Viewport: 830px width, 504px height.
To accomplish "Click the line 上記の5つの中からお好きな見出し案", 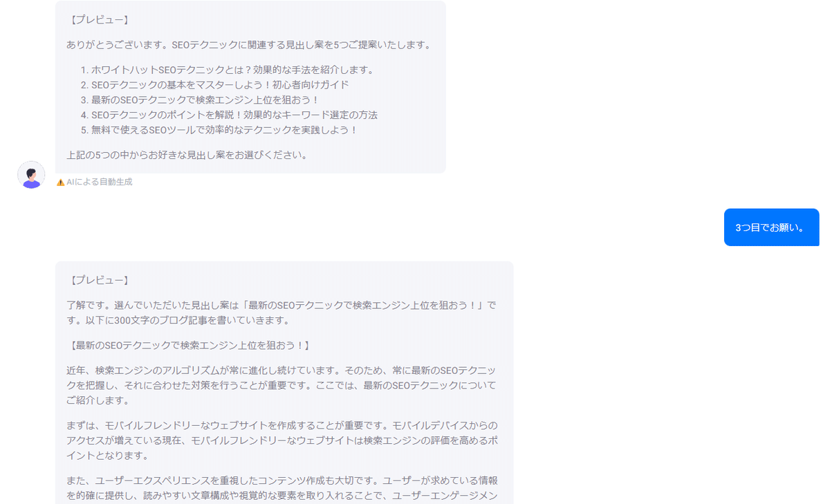I will pos(187,155).
